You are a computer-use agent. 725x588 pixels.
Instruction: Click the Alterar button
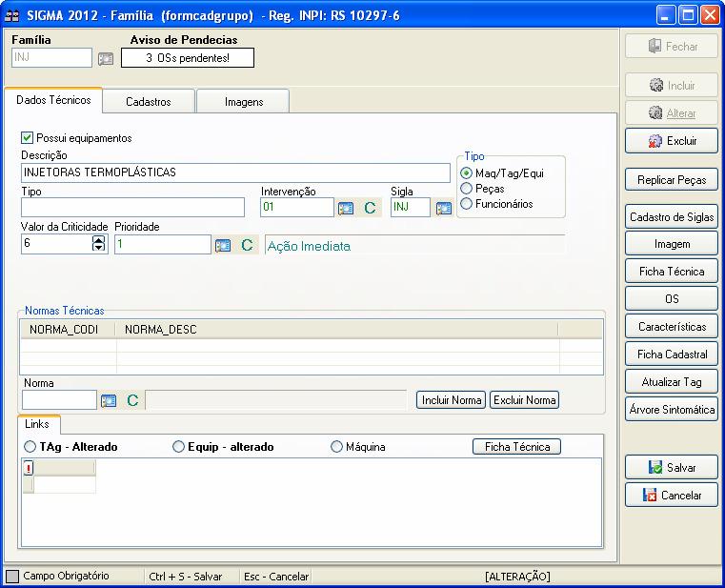click(x=672, y=112)
